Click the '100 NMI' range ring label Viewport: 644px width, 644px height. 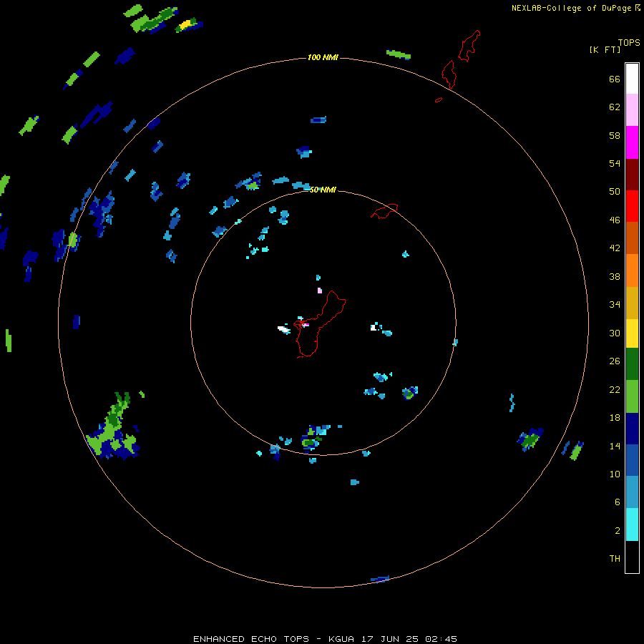pos(323,57)
